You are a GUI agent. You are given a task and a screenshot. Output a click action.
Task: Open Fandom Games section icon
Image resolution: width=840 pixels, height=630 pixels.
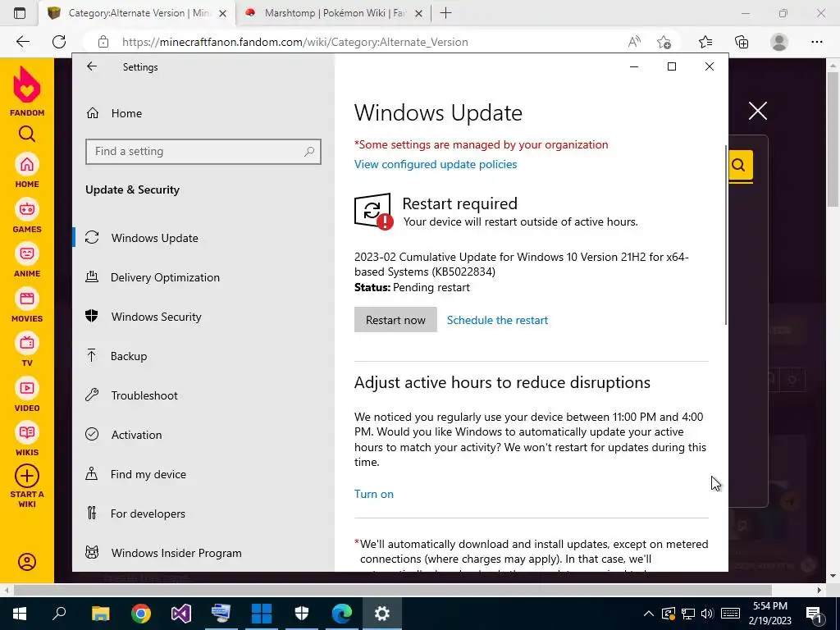point(27,209)
